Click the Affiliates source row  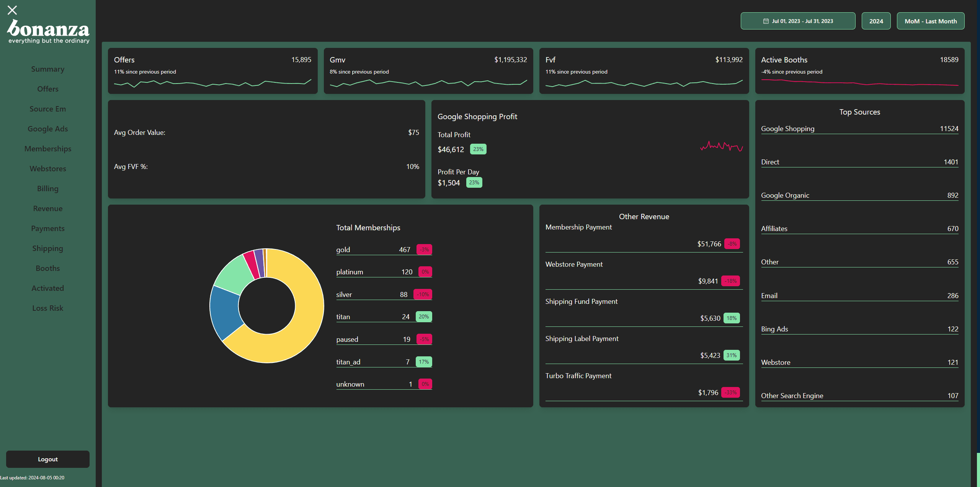pyautogui.click(x=860, y=229)
